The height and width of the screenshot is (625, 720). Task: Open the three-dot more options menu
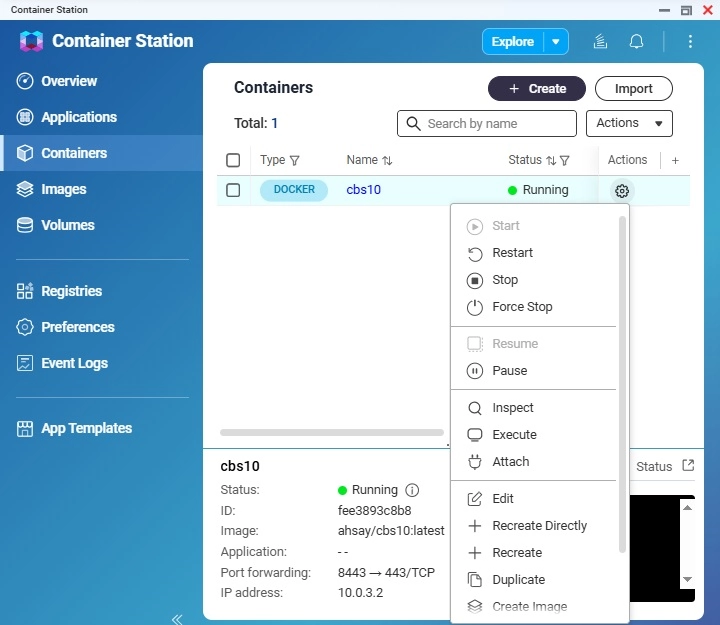coord(690,42)
